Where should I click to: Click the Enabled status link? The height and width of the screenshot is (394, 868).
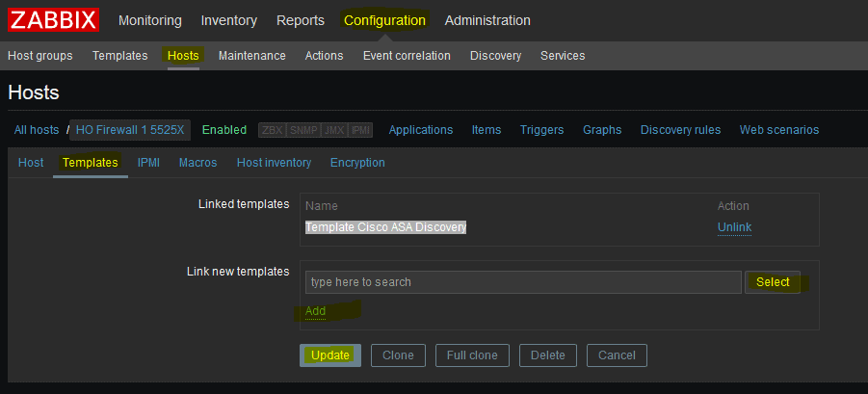pos(224,130)
